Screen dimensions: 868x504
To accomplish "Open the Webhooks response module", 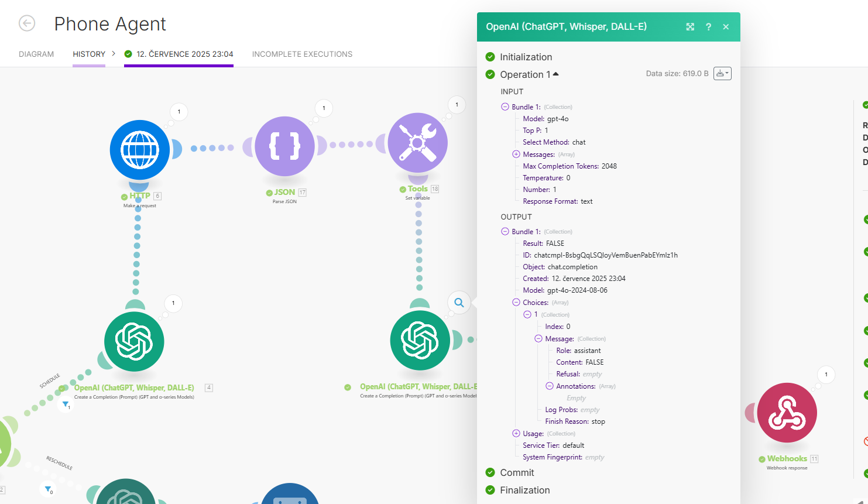I will pos(787,413).
